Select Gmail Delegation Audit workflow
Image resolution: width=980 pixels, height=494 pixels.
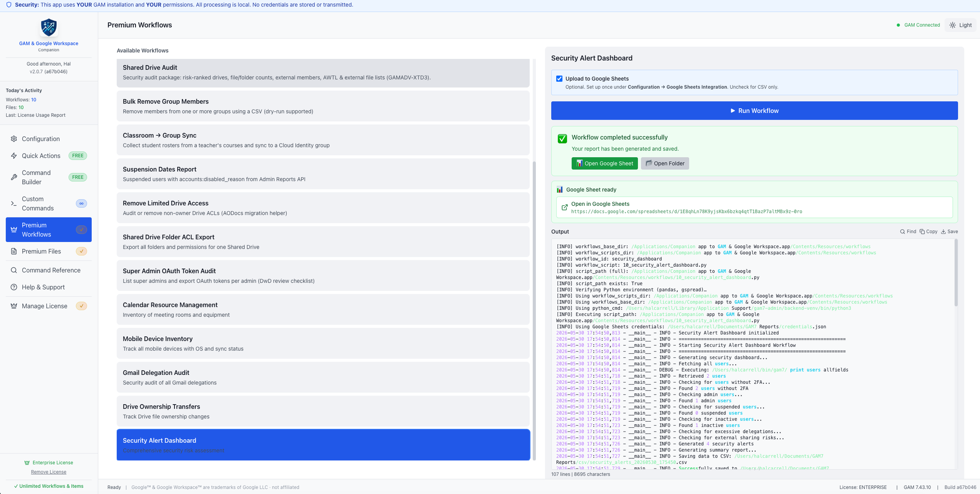click(x=323, y=378)
